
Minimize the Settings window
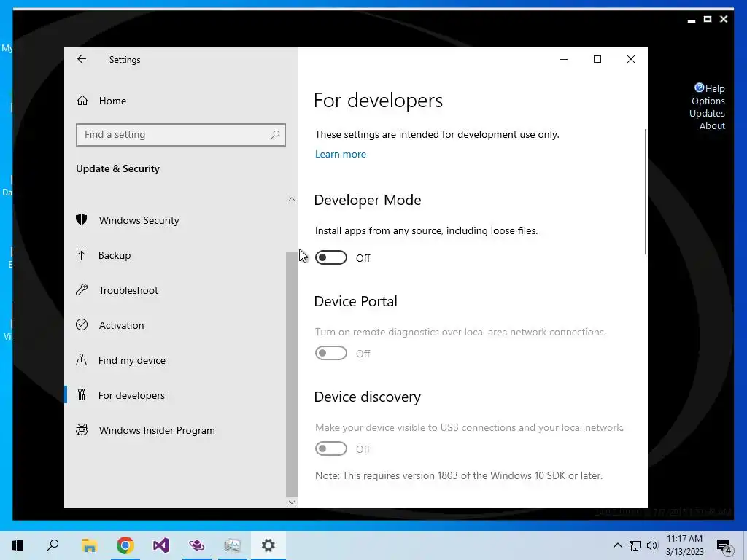point(564,59)
